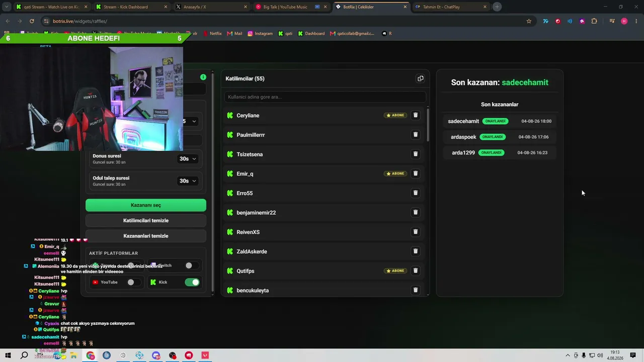The width and height of the screenshot is (644, 362).
Task: Open the Dashboard bookmark
Action: (311, 34)
